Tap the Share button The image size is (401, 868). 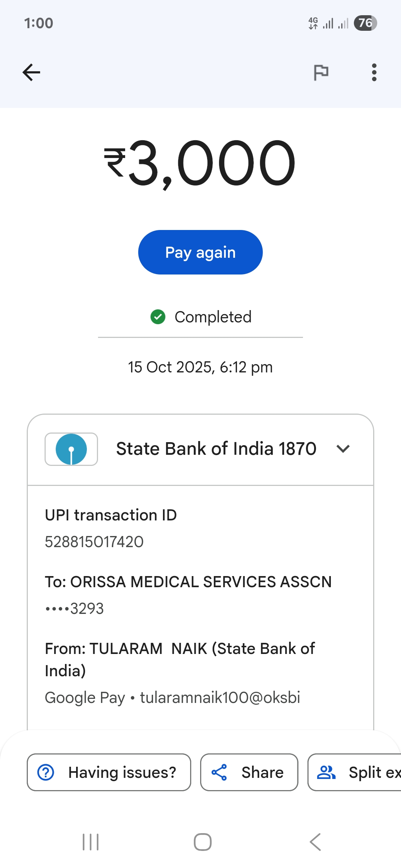point(249,772)
